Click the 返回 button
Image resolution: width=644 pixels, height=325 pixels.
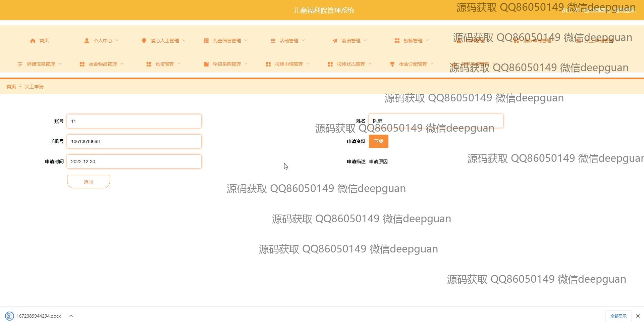click(x=89, y=182)
